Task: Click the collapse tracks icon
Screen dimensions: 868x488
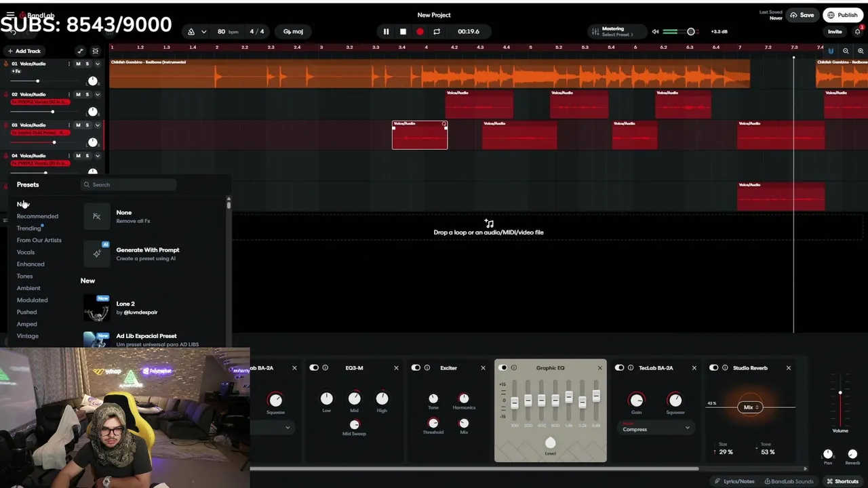Action: pos(95,51)
